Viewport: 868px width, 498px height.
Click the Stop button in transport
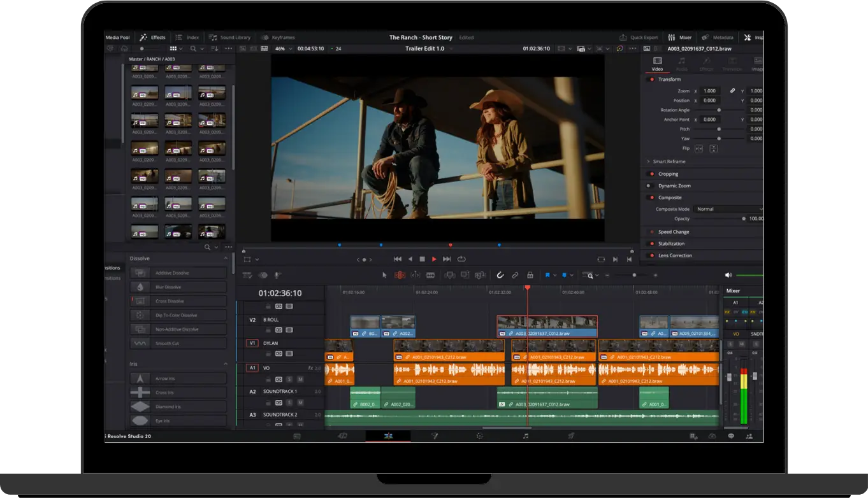422,259
